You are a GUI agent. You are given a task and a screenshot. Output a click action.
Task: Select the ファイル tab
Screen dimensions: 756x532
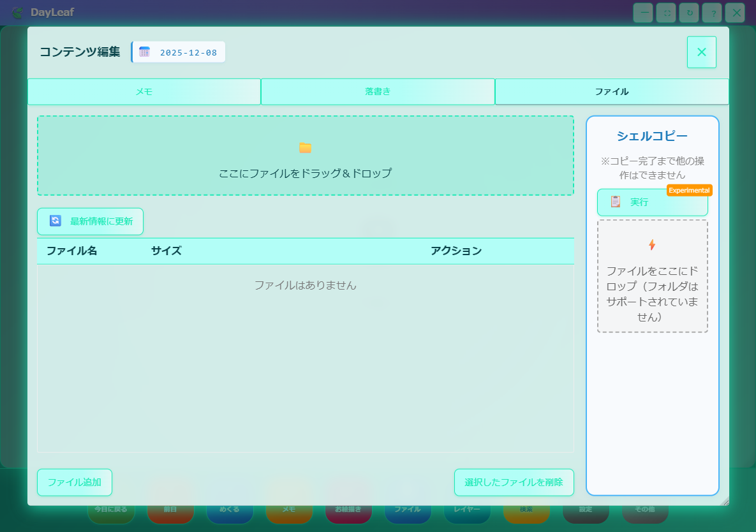(612, 92)
